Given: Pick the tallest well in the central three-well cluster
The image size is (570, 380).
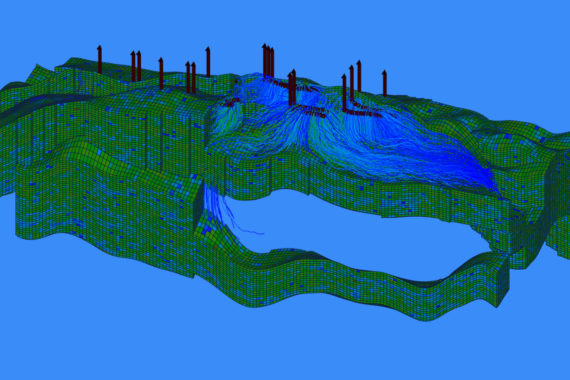Looking at the screenshot, I should tap(265, 60).
